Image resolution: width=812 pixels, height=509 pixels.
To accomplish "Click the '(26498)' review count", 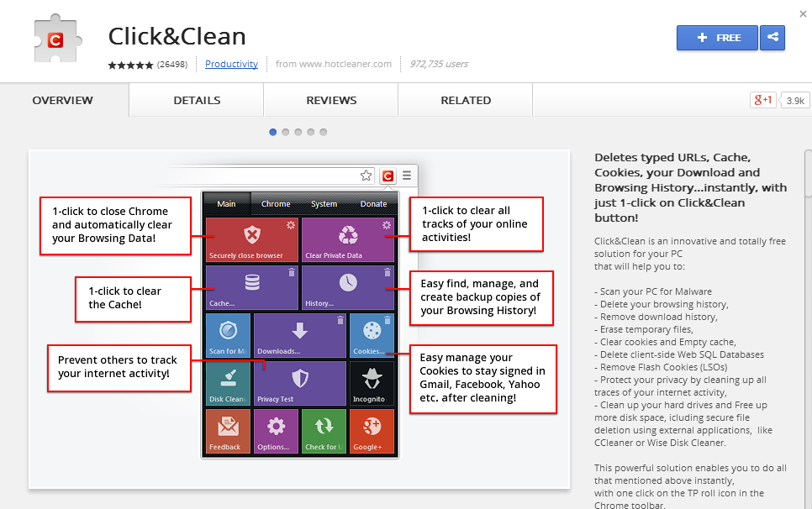I will (172, 65).
